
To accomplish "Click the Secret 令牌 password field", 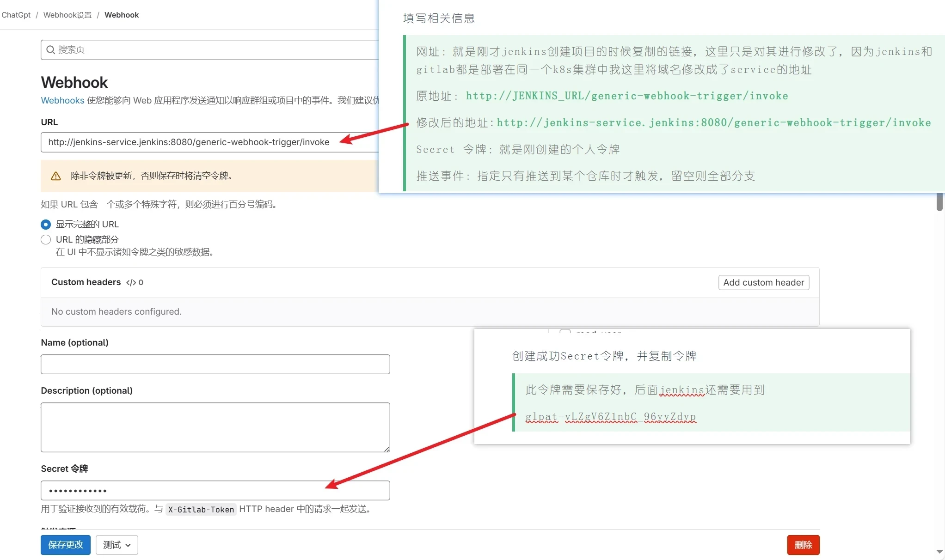I will pyautogui.click(x=185, y=491).
